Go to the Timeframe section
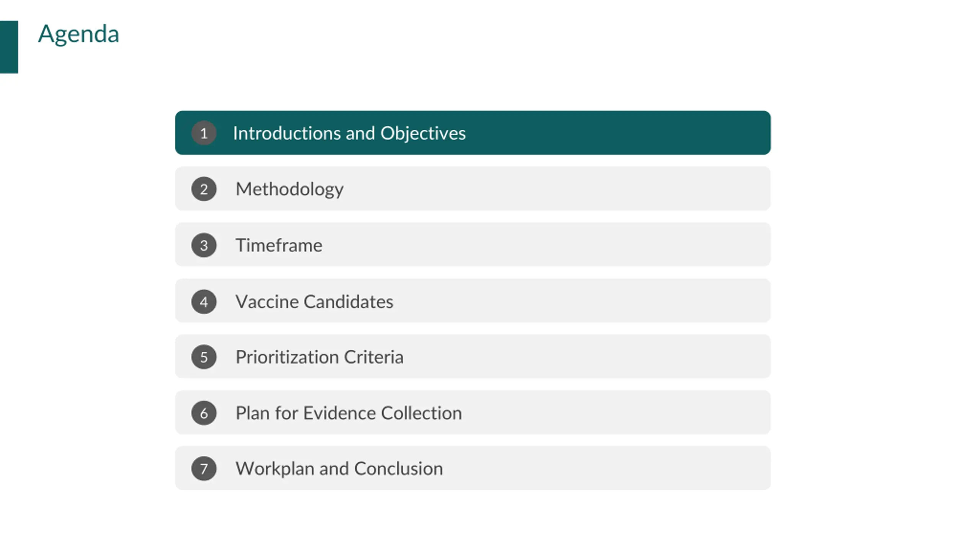The width and height of the screenshot is (980, 551). (473, 245)
